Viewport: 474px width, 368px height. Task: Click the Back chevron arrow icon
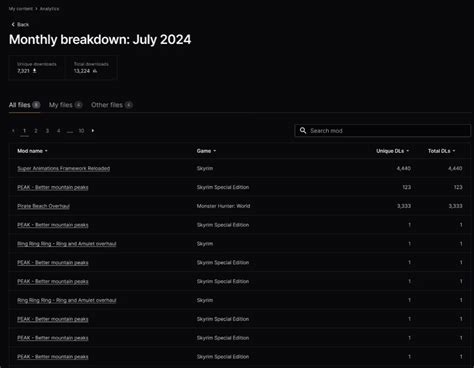click(13, 24)
